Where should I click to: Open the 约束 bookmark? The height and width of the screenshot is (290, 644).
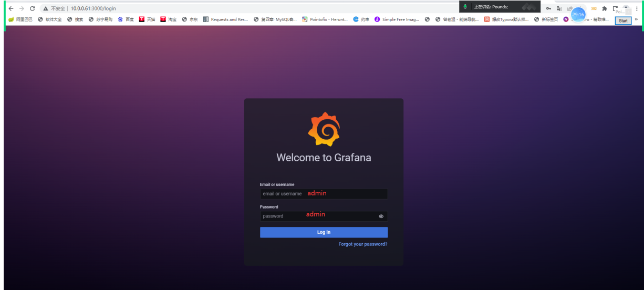[361, 19]
